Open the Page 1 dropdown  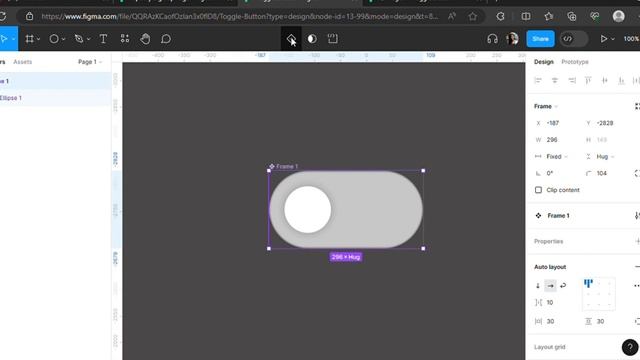90,62
